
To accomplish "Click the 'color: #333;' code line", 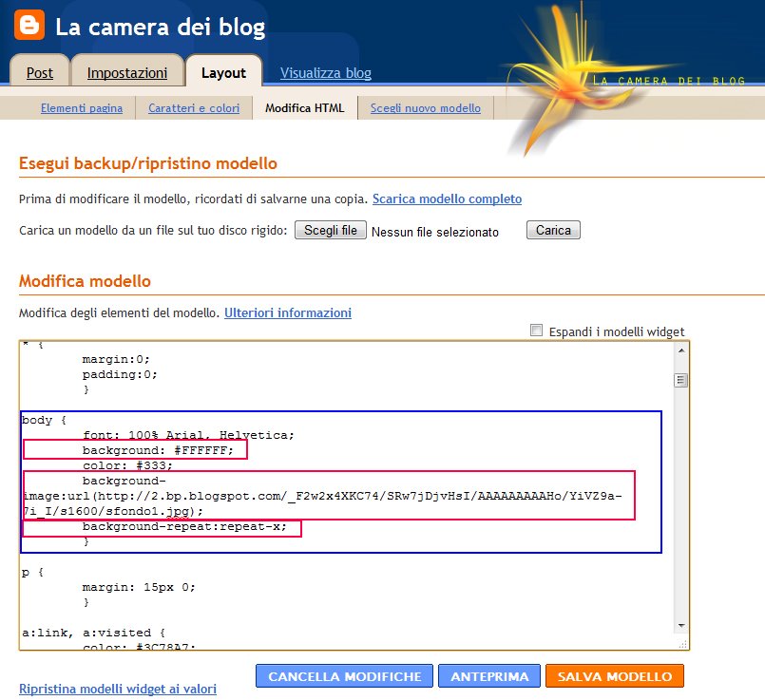I will (127, 465).
